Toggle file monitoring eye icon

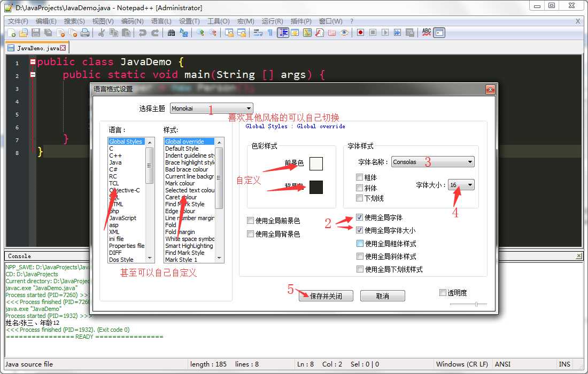click(x=344, y=33)
